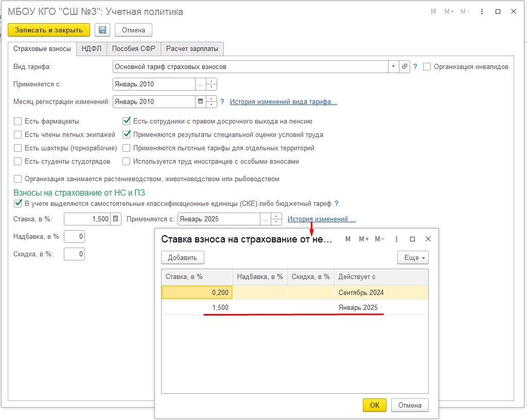Click the Надбавка, в % input field
Screen dimensions: 527x420
[x=75, y=237]
